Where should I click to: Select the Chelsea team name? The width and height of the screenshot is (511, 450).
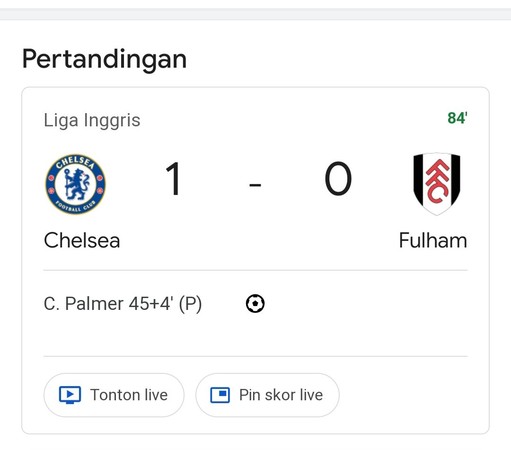[x=82, y=240]
